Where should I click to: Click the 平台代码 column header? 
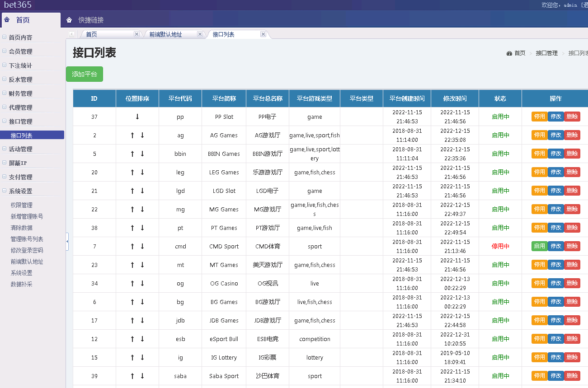coord(180,98)
